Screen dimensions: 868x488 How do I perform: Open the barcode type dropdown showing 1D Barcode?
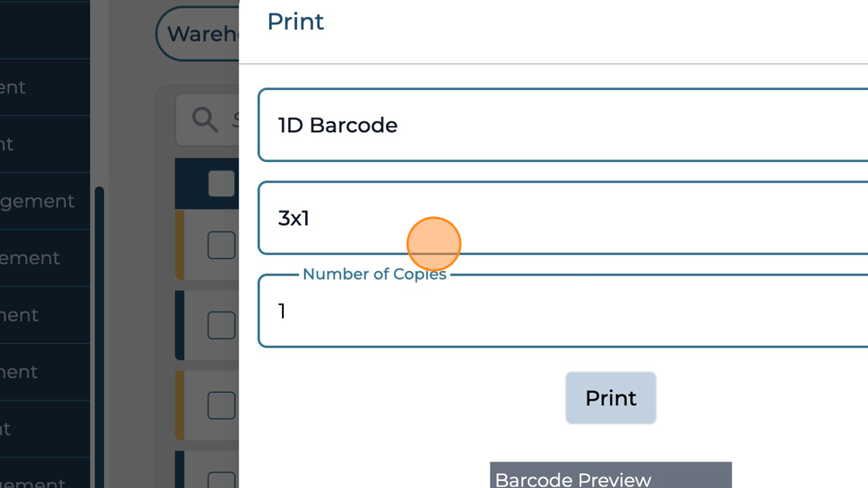tap(542, 125)
